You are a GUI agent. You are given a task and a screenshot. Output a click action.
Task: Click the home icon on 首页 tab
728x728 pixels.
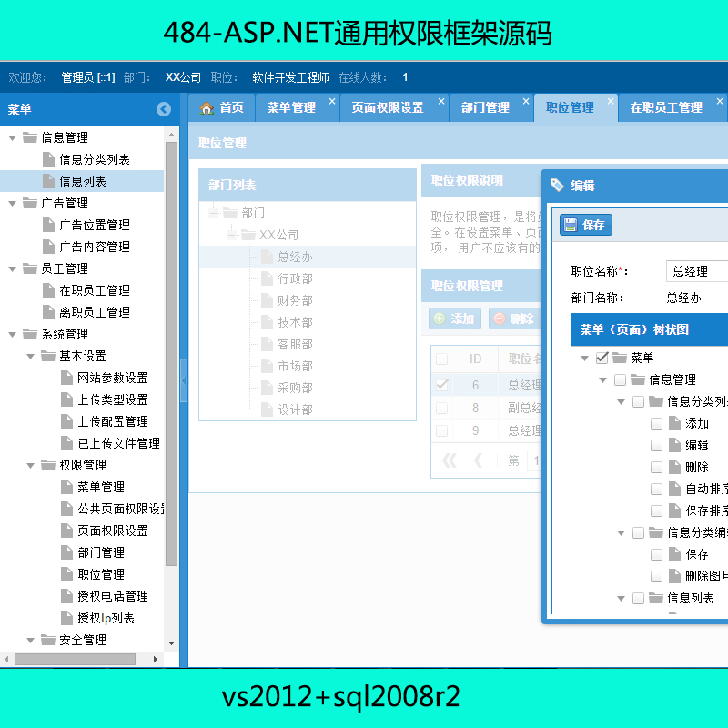207,107
